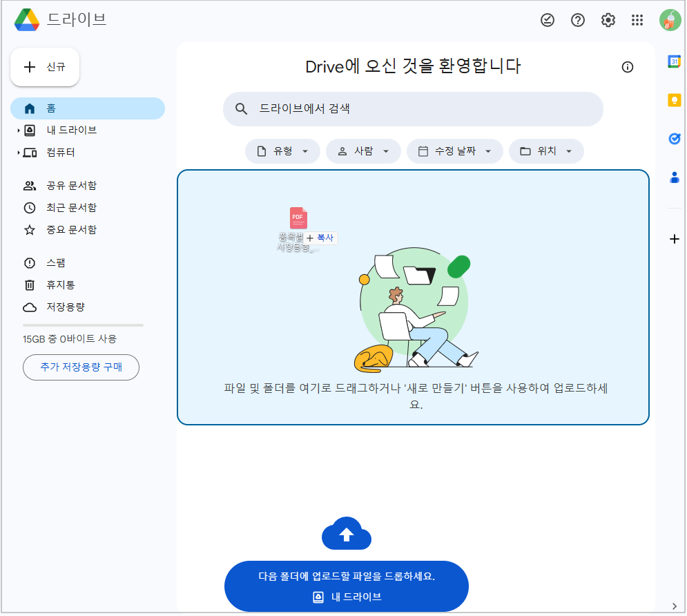Open Drive settings via the gear icon
This screenshot has width=687, height=616.
pos(608,20)
